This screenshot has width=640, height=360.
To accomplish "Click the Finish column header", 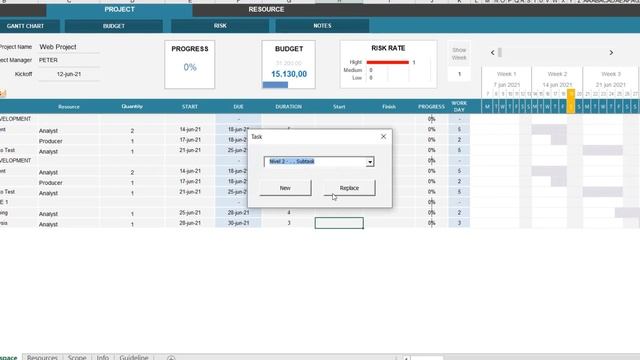I will [389, 107].
